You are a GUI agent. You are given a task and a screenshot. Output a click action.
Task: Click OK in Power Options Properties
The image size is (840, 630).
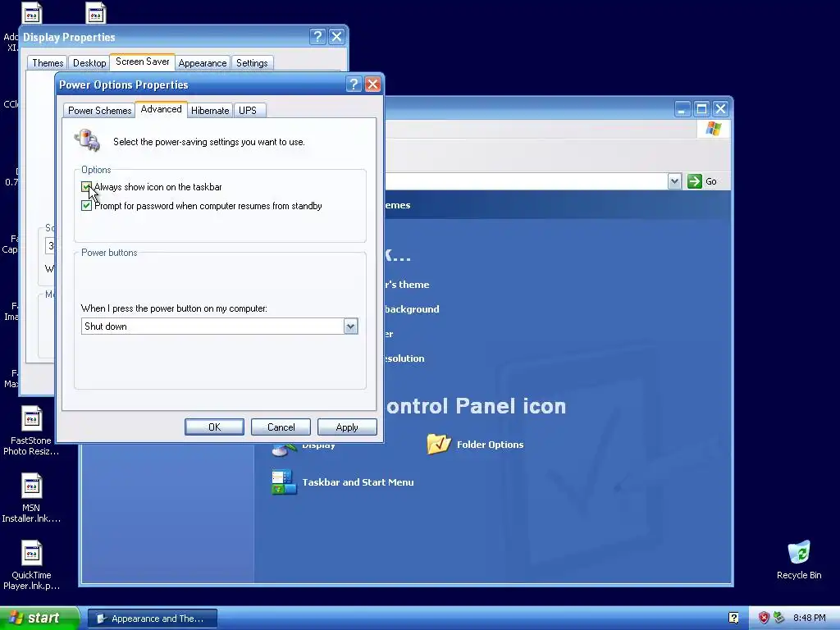click(x=214, y=427)
